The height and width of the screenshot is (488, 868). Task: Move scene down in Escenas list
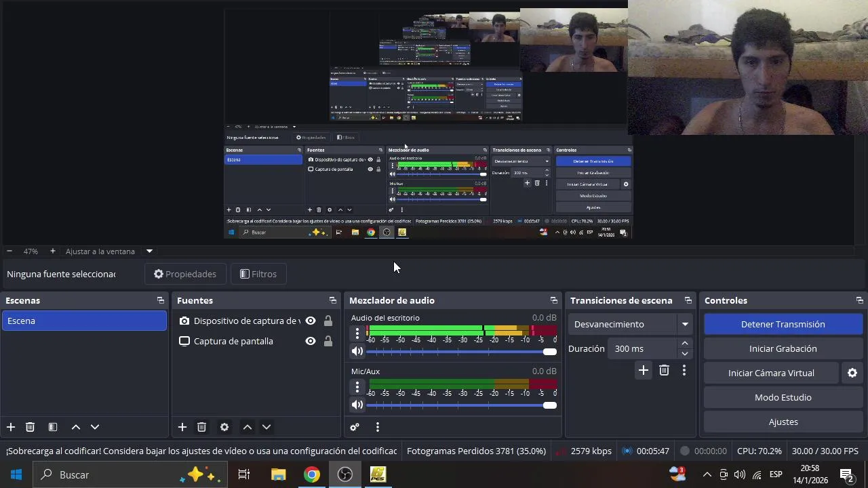pos(95,427)
